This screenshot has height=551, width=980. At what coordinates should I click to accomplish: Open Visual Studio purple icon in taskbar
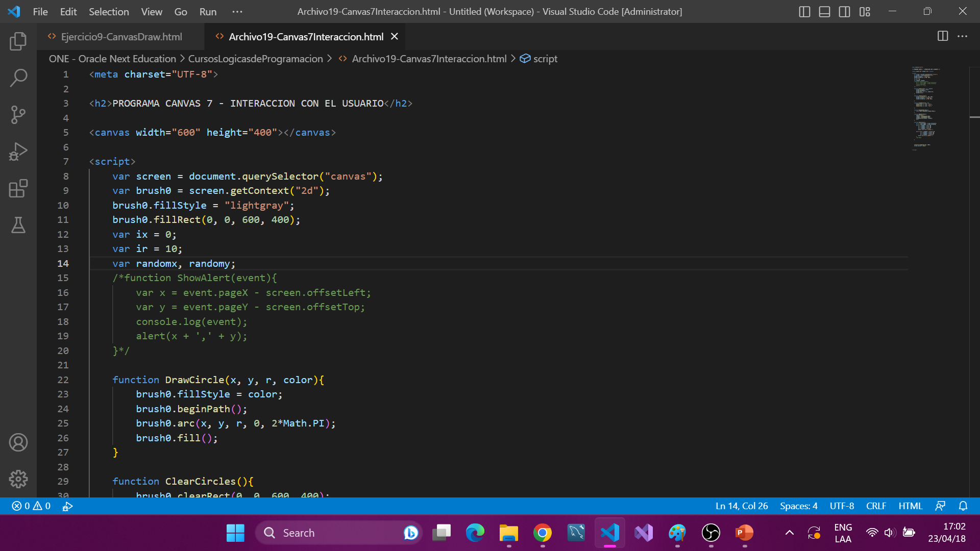(x=643, y=533)
